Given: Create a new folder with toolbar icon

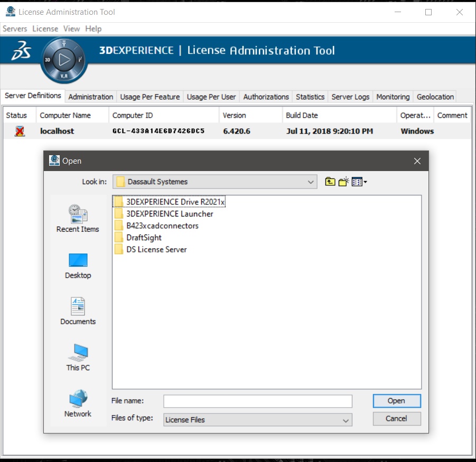Looking at the screenshot, I should tap(343, 182).
